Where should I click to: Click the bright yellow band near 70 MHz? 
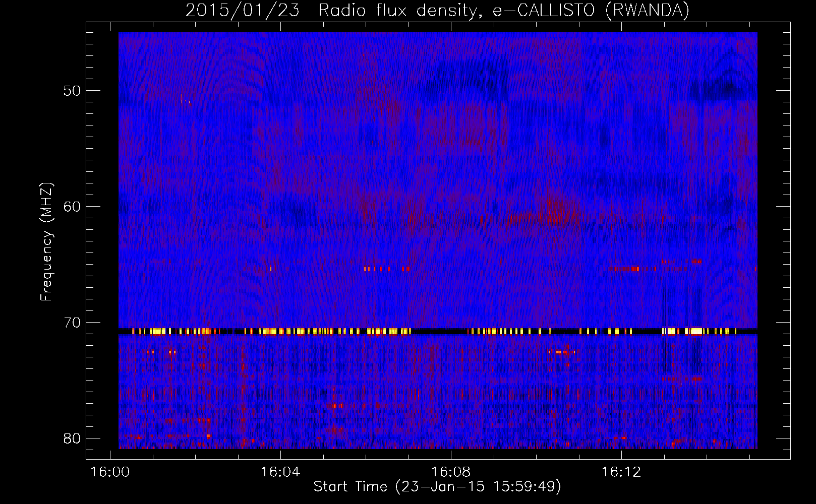437,331
